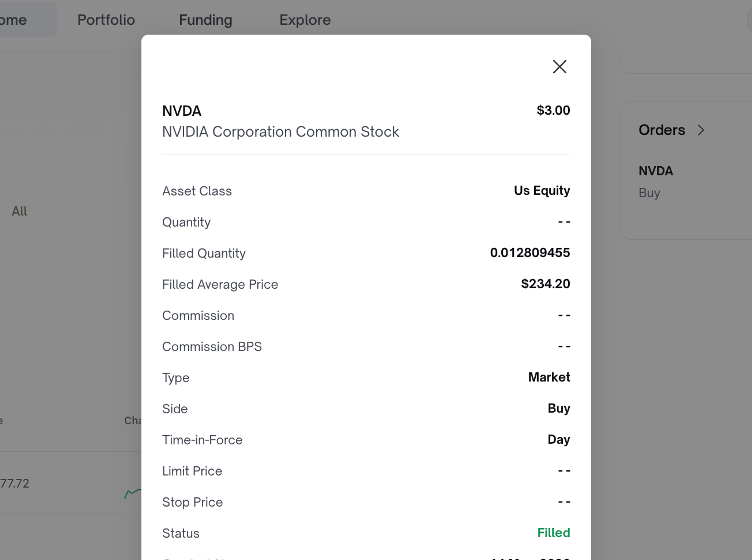This screenshot has height=560, width=752.
Task: Open the Portfolio tab
Action: pyautogui.click(x=106, y=20)
